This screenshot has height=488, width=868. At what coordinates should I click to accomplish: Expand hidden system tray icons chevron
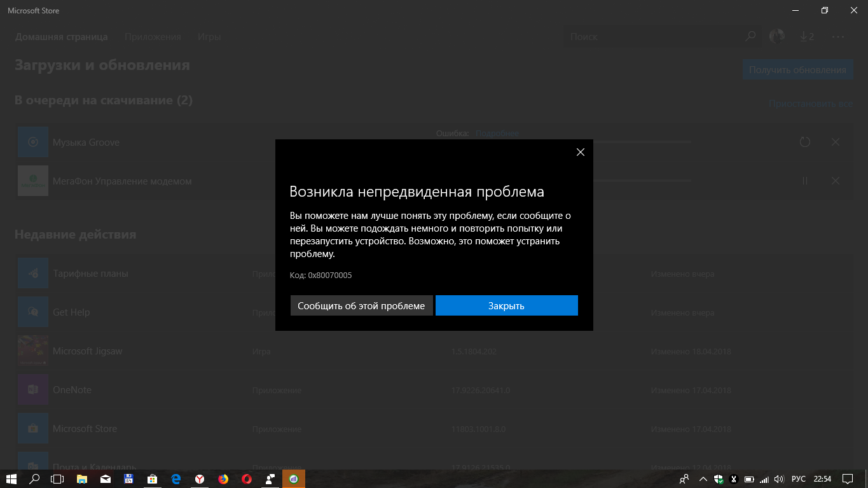703,478
